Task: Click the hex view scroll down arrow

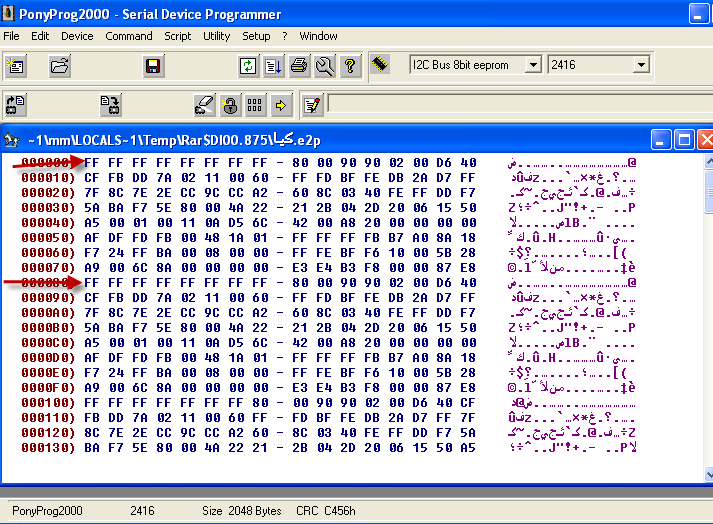Action: (x=709, y=474)
